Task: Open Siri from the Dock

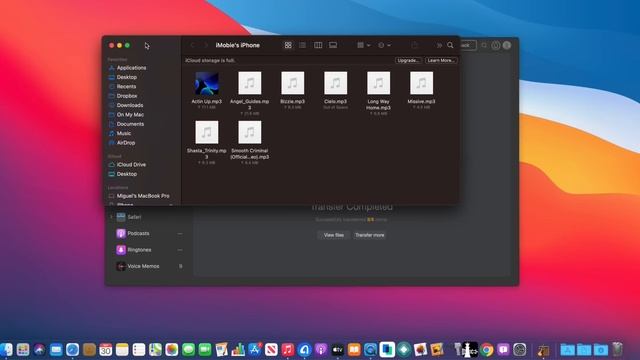Action: (40, 349)
